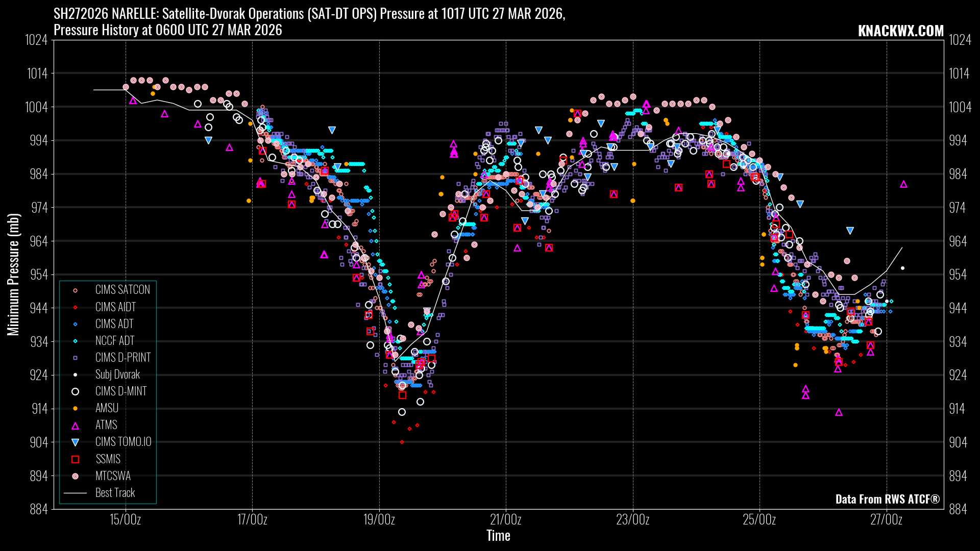Click the MTCSWA pink circle legend icon
This screenshot has height=551, width=980.
click(75, 476)
